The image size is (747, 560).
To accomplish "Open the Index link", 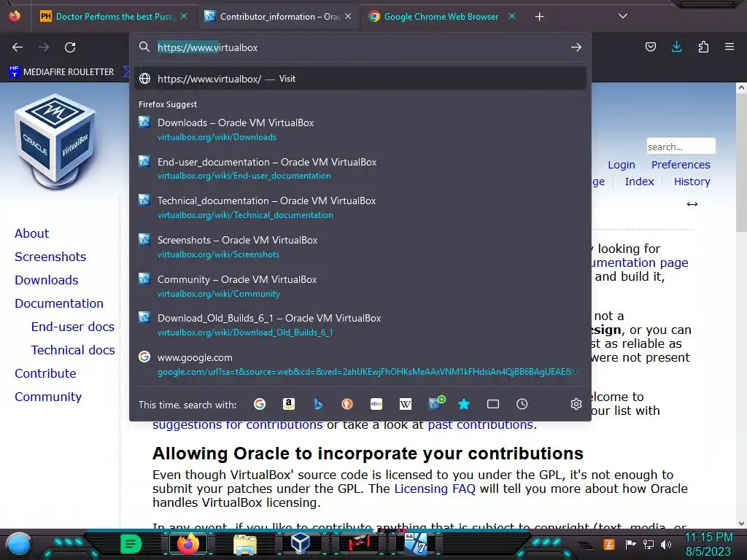I will pos(639,182).
